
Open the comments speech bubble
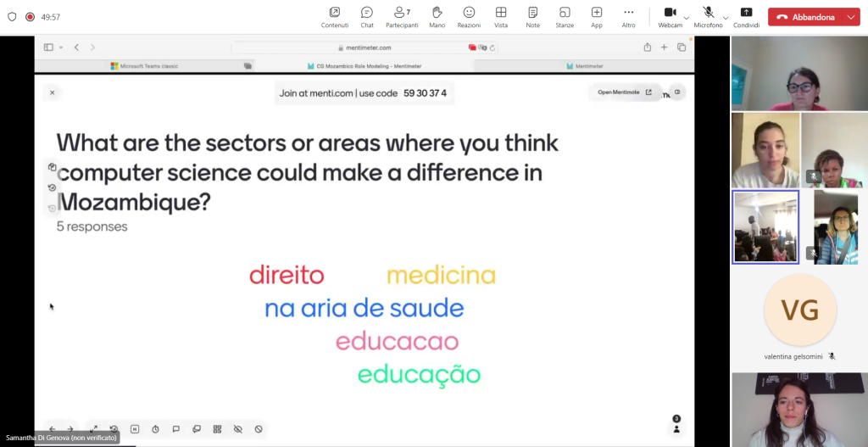tap(176, 428)
